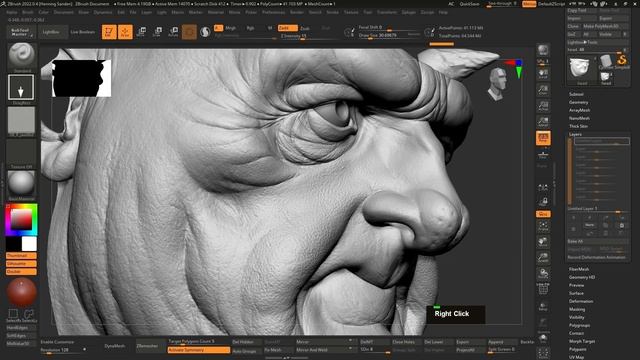Open the DragRect stroke selector
Viewport: 640px width, 360px height.
[21, 87]
